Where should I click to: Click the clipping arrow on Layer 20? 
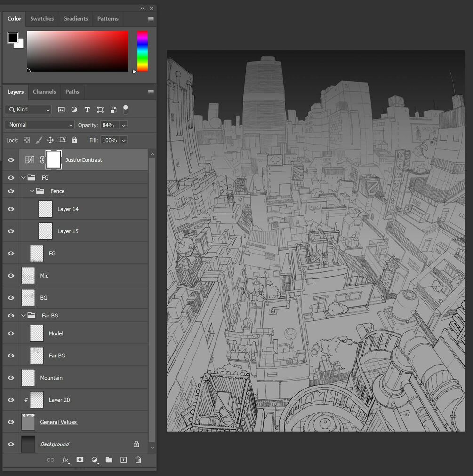[26, 400]
